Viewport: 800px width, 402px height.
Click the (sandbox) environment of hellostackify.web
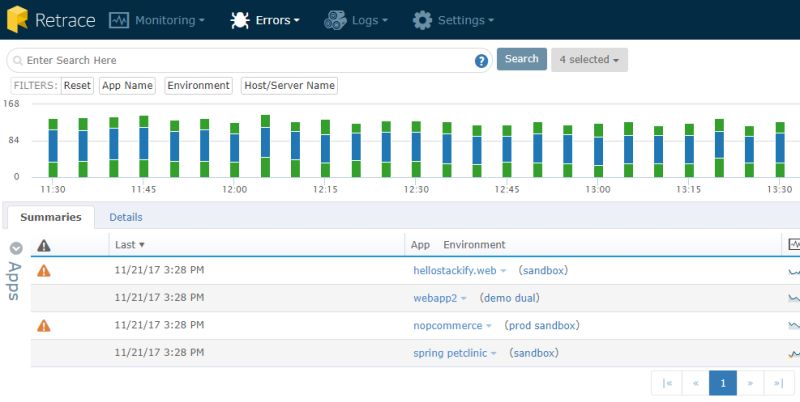pyautogui.click(x=543, y=270)
